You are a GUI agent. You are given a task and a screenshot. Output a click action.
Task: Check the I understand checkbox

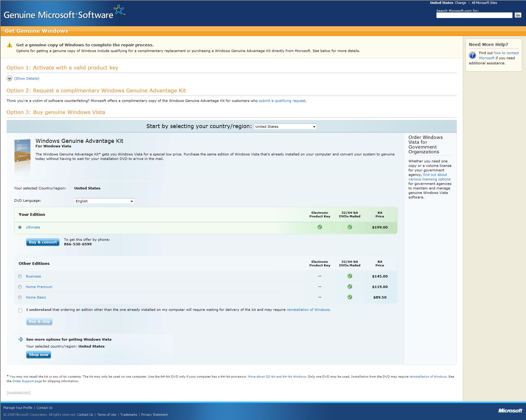click(20, 310)
